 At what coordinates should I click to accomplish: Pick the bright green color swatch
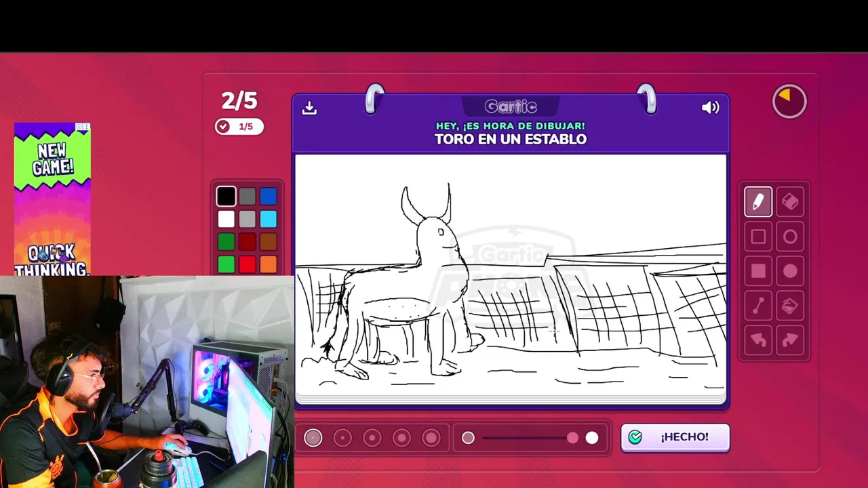226,264
